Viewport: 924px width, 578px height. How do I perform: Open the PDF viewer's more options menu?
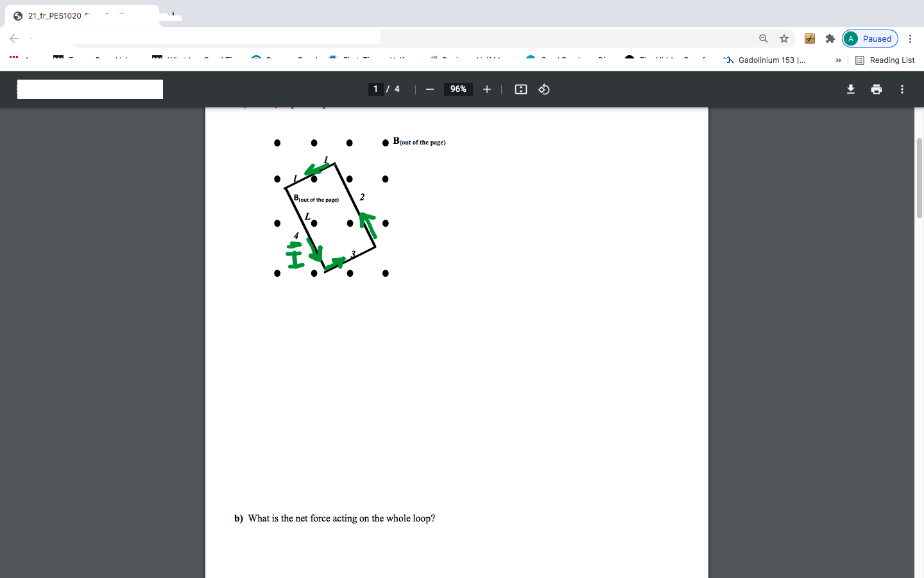[x=902, y=89]
